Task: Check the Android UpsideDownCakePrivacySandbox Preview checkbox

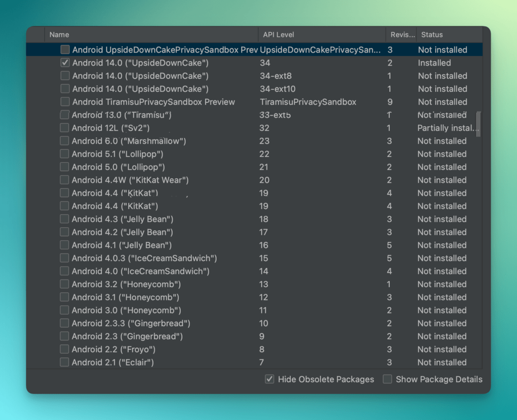Action: pyautogui.click(x=65, y=49)
